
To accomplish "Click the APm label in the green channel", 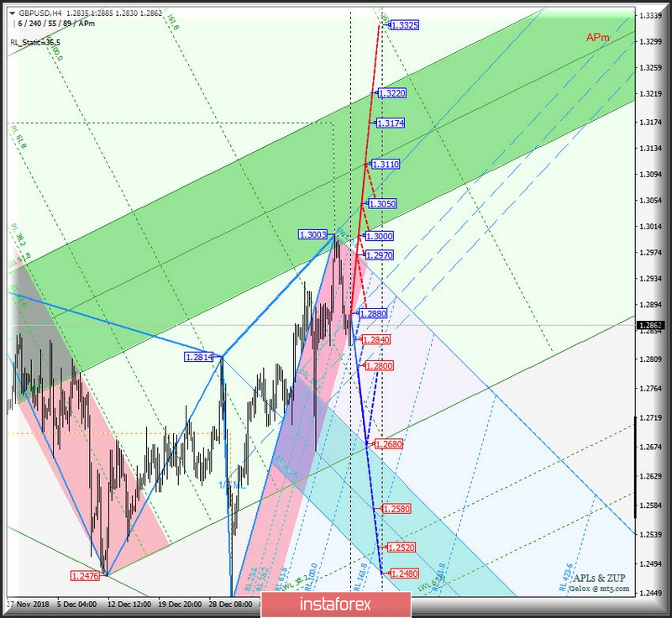I will (597, 38).
